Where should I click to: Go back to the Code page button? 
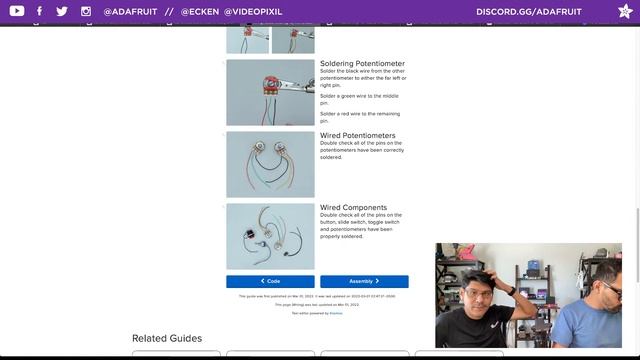tap(270, 281)
